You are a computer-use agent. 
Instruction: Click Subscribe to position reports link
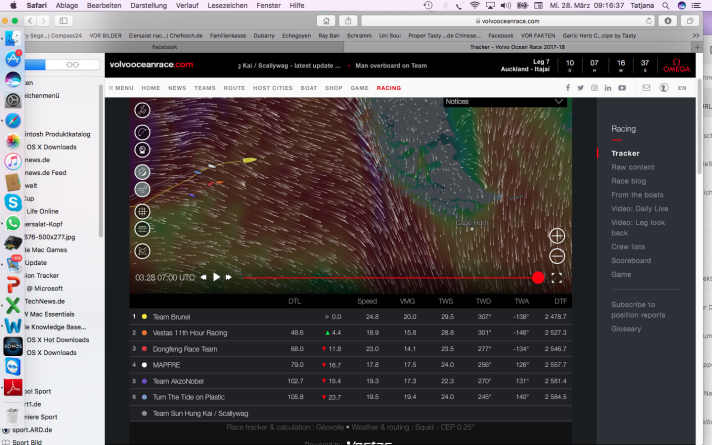tap(639, 309)
